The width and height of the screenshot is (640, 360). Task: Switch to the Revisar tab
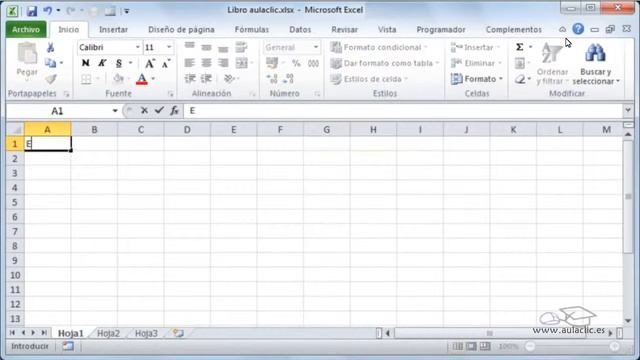(x=344, y=29)
